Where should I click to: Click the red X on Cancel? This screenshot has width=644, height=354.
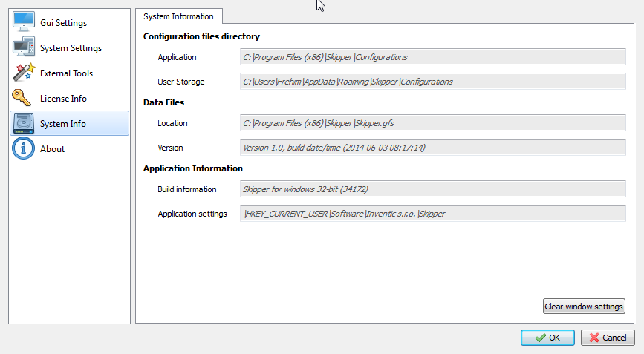(593, 338)
